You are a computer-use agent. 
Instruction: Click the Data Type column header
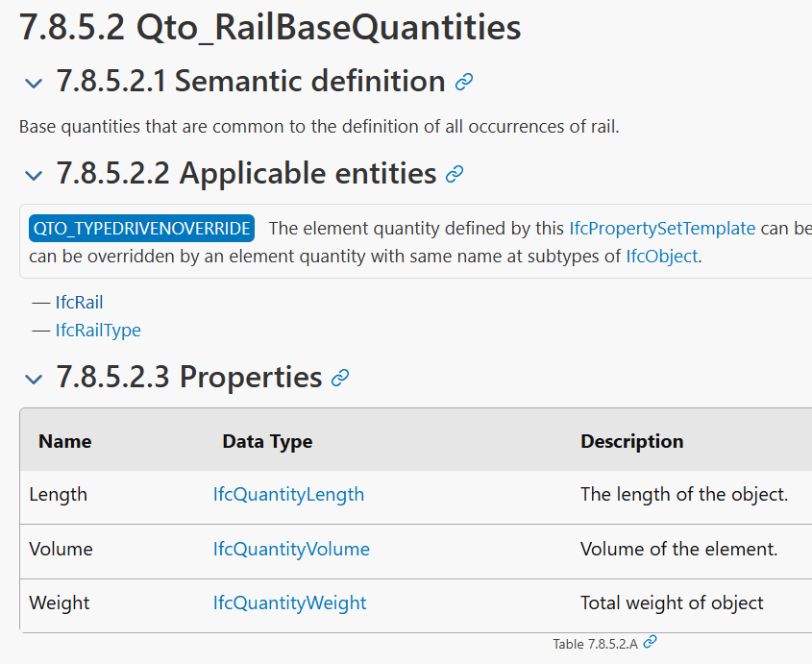tap(267, 441)
